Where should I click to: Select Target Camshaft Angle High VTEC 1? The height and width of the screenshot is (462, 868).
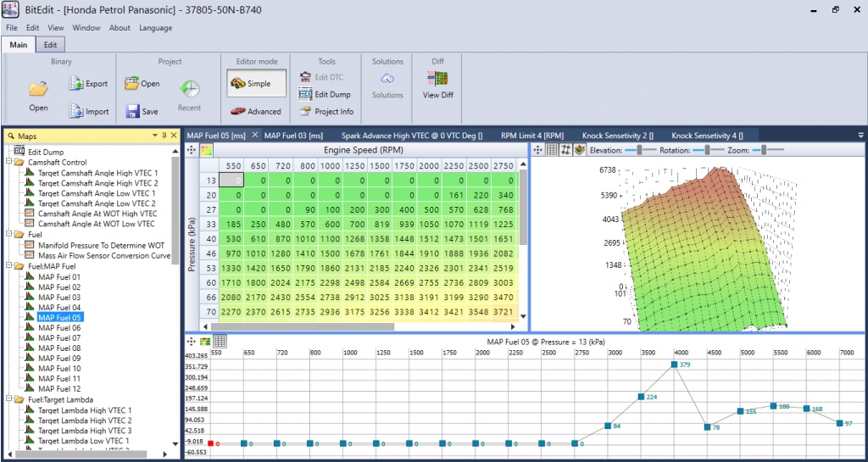98,173
